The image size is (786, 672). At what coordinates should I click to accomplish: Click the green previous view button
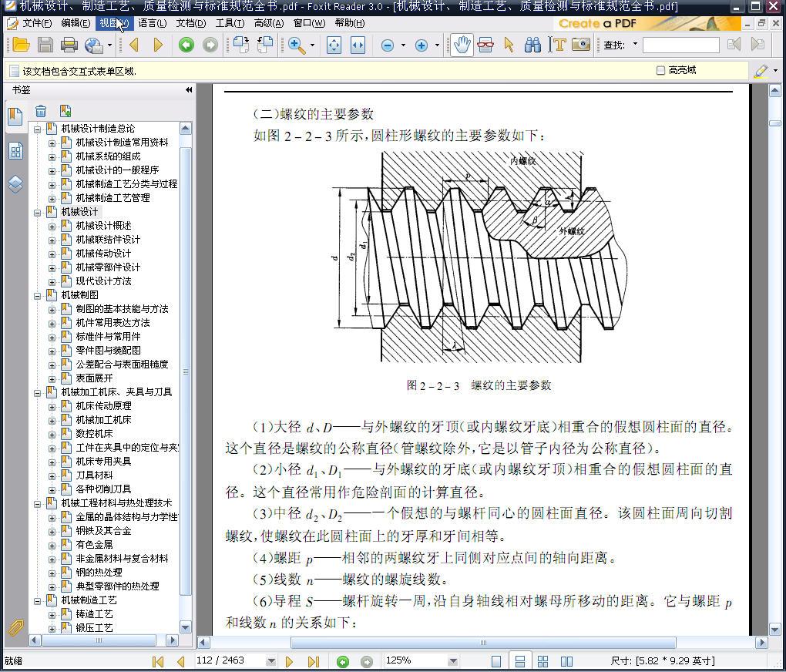[x=186, y=45]
